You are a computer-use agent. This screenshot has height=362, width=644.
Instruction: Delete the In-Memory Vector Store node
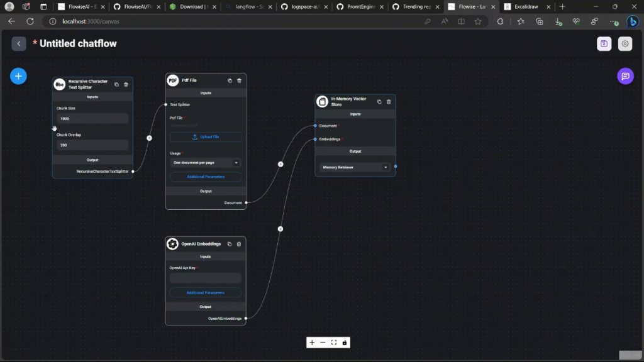389,101
